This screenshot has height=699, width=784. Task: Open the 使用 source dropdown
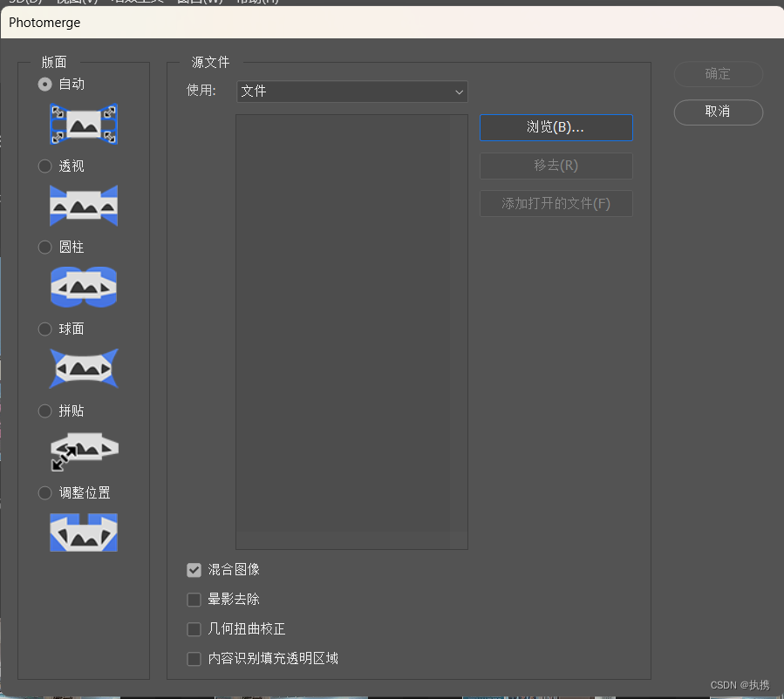tap(352, 92)
